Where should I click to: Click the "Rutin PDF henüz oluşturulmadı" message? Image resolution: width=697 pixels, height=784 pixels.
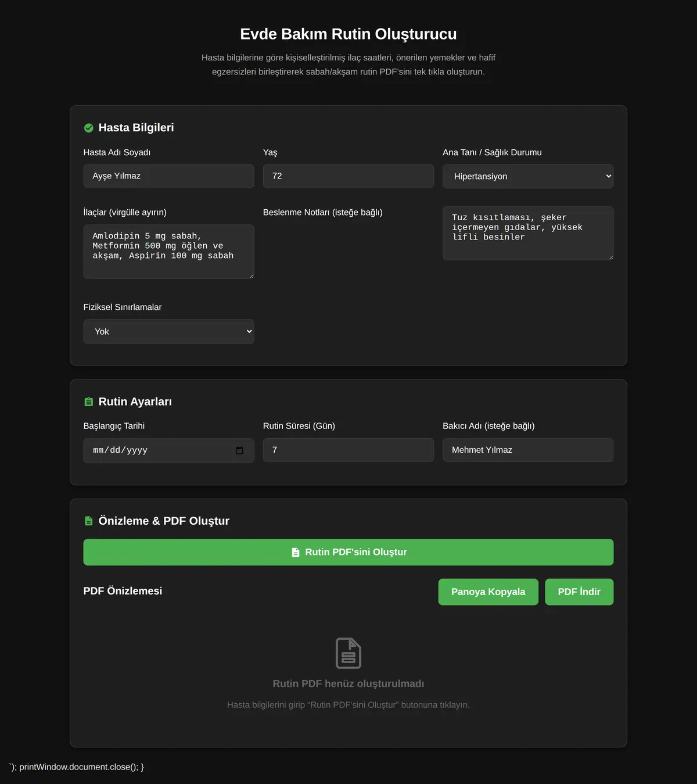348,684
